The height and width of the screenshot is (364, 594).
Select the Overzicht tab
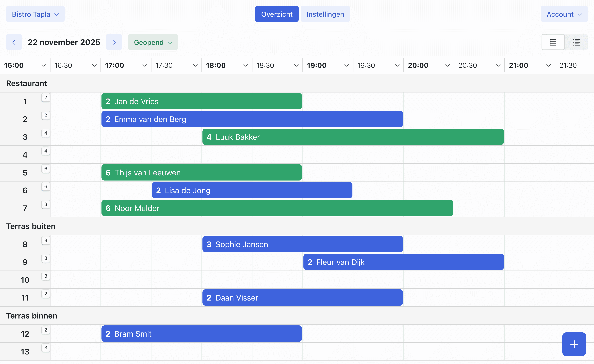pos(277,14)
